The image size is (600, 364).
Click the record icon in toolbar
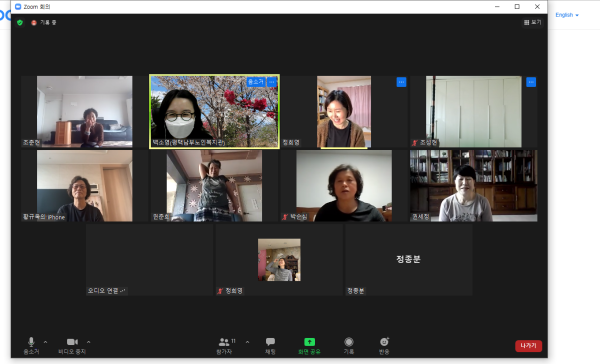point(349,341)
